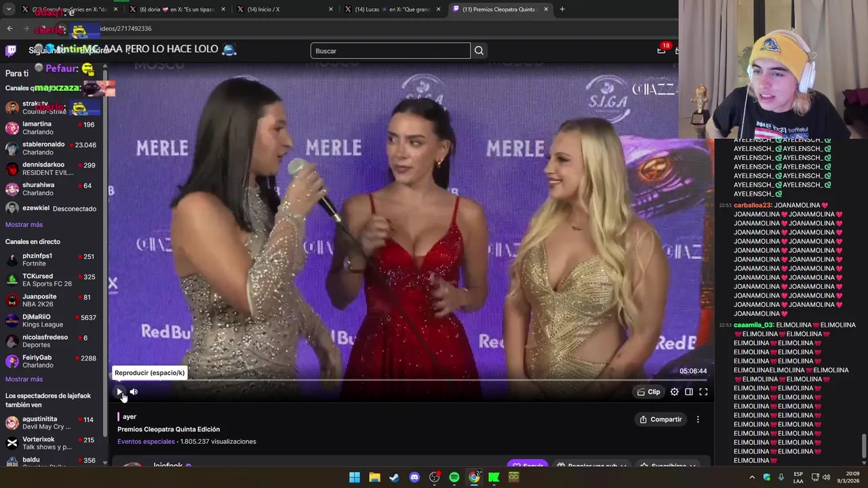This screenshot has height=488, width=868.
Task: Click the microphone tray icon
Action: coord(781,477)
